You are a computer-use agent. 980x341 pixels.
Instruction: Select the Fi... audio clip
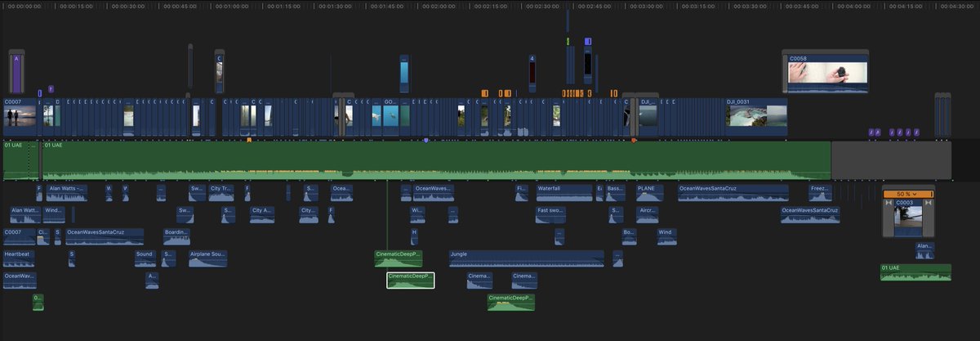click(522, 192)
